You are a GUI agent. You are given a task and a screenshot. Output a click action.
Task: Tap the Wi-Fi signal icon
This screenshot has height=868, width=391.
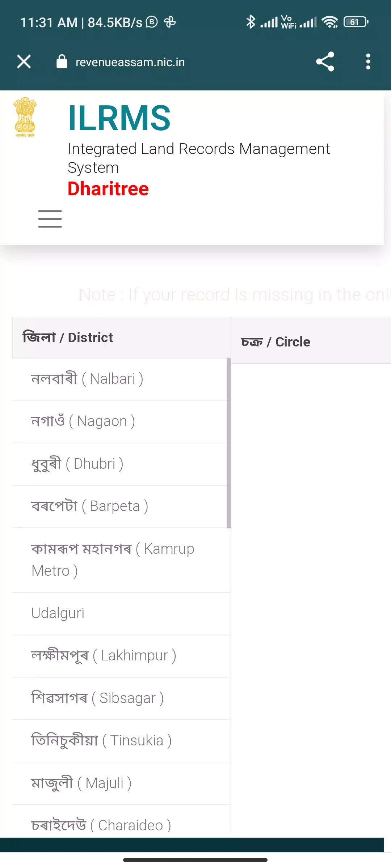330,22
